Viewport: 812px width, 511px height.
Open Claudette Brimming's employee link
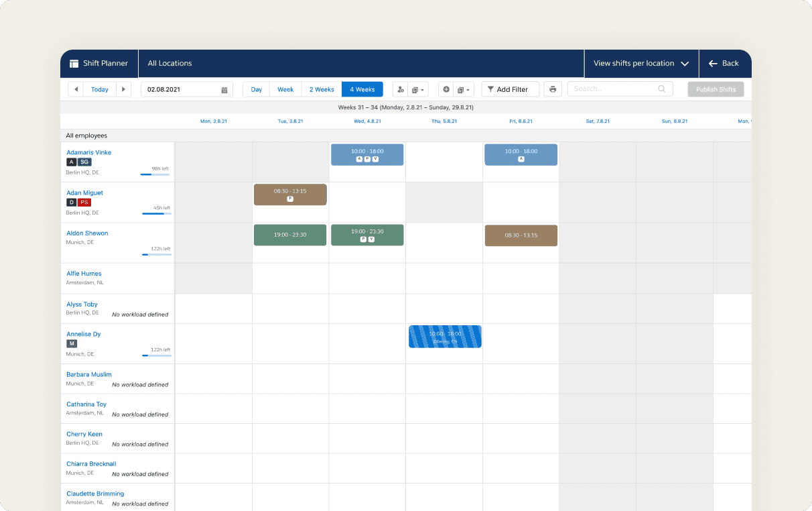[95, 494]
